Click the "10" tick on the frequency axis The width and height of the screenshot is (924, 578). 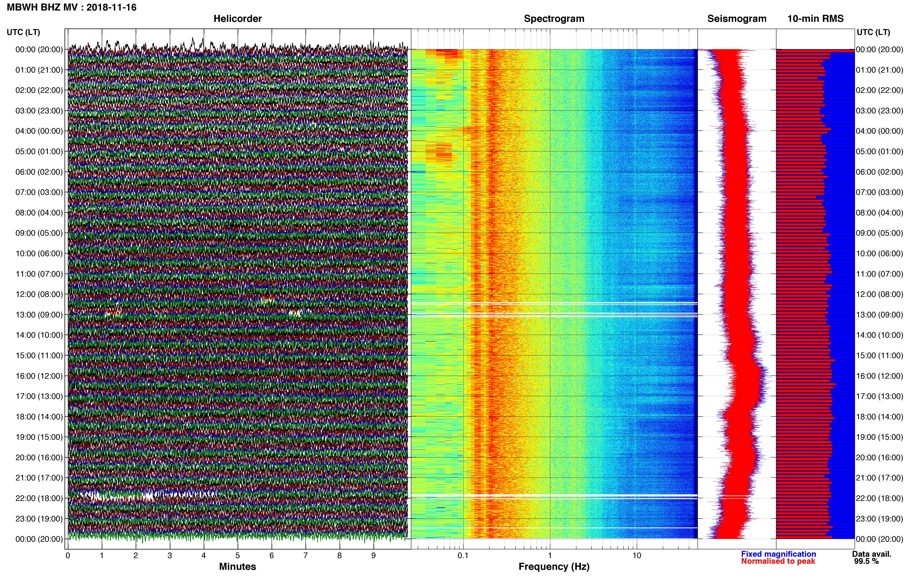[x=637, y=555]
